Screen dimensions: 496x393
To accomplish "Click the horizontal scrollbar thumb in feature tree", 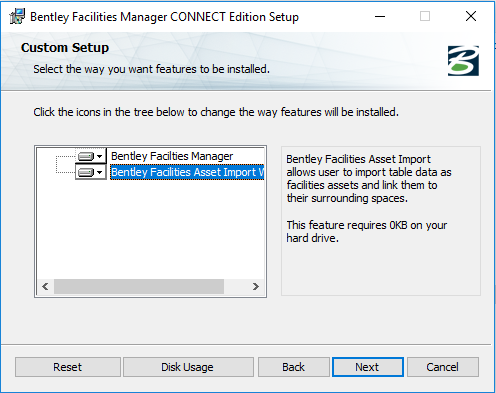I will click(139, 286).
